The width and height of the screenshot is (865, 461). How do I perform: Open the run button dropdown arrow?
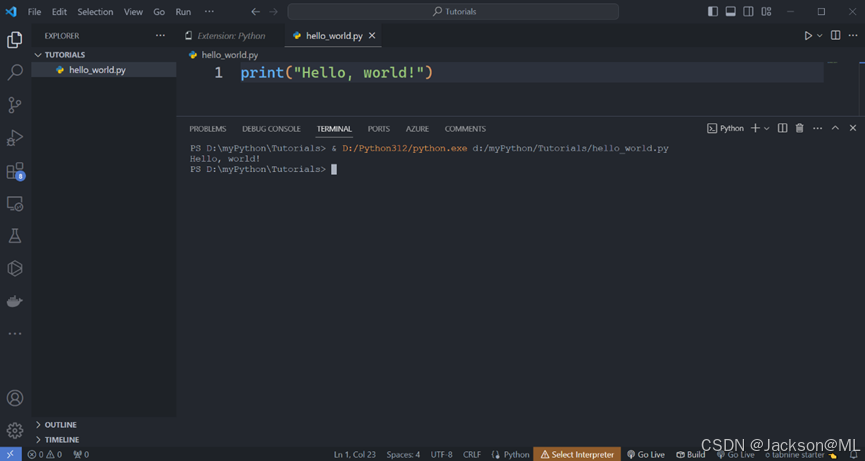[x=820, y=36]
